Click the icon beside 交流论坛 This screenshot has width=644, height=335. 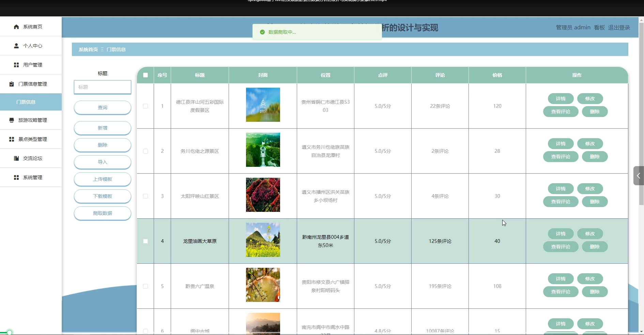coord(16,158)
